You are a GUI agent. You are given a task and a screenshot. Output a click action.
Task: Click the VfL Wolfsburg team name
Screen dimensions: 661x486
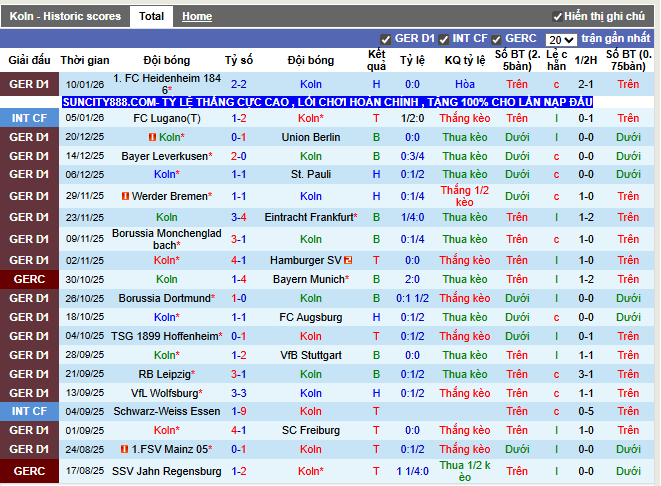(x=164, y=393)
